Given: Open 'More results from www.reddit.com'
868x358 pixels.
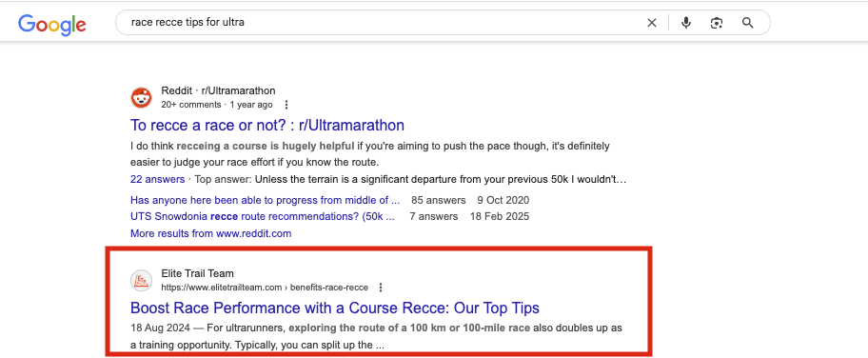Looking at the screenshot, I should [x=211, y=233].
